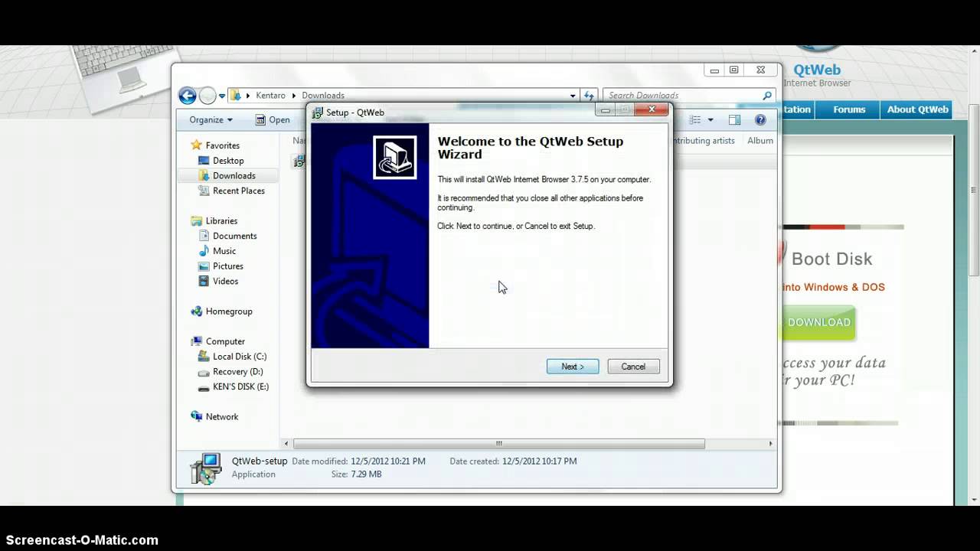Click the horizontal scrollbar thumb in Explorer
This screenshot has height=551, width=980.
(x=498, y=444)
